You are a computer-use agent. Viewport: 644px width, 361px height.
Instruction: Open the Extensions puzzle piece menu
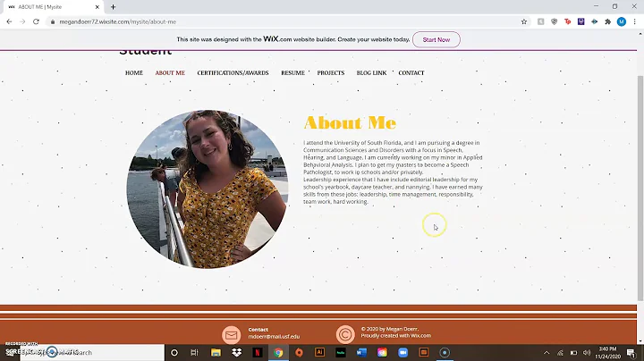click(x=608, y=21)
